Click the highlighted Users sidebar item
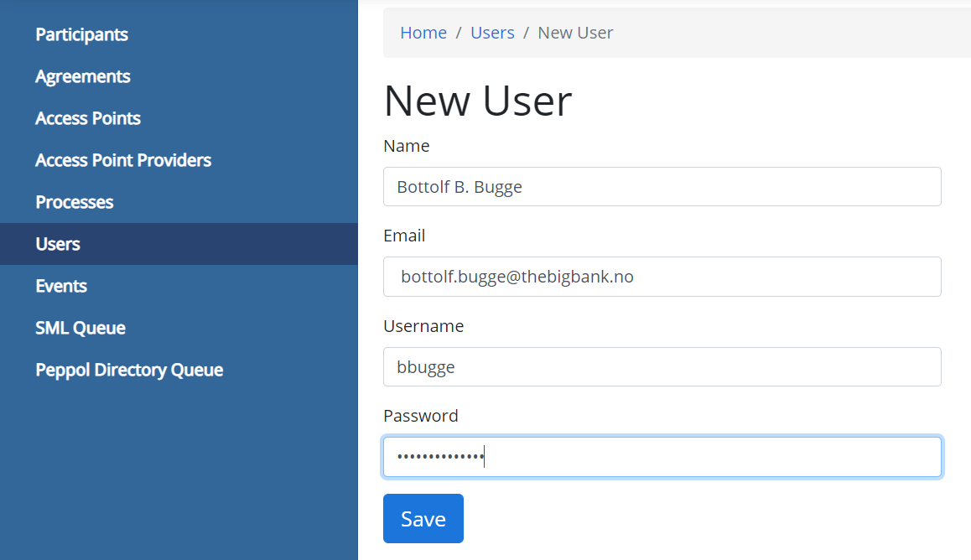 pyautogui.click(x=58, y=244)
